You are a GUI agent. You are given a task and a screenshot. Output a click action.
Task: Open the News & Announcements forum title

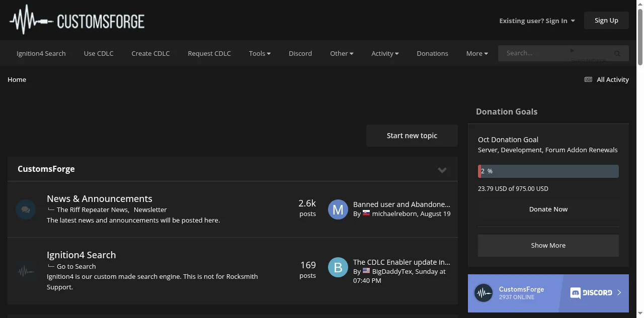pos(100,199)
